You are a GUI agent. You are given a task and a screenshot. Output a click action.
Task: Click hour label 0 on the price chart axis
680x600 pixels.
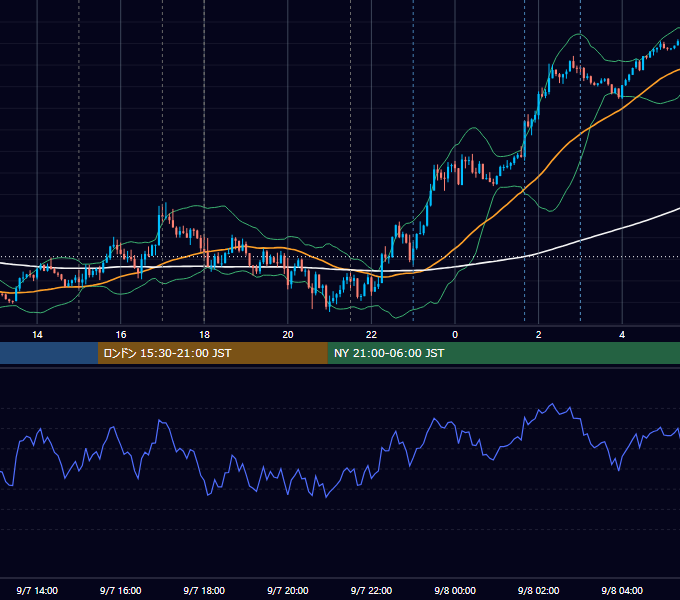click(x=455, y=335)
